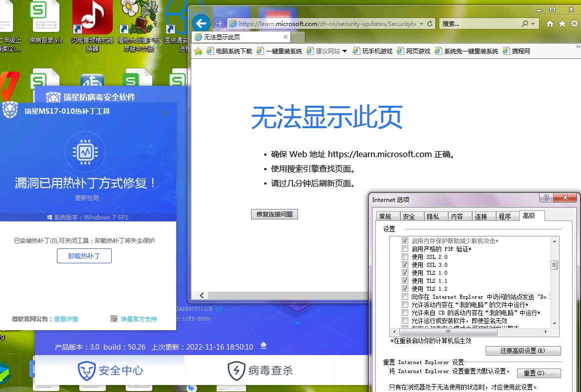Enable Do Not Track request checkbox
Image resolution: width=581 pixels, height=392 pixels.
(405, 297)
